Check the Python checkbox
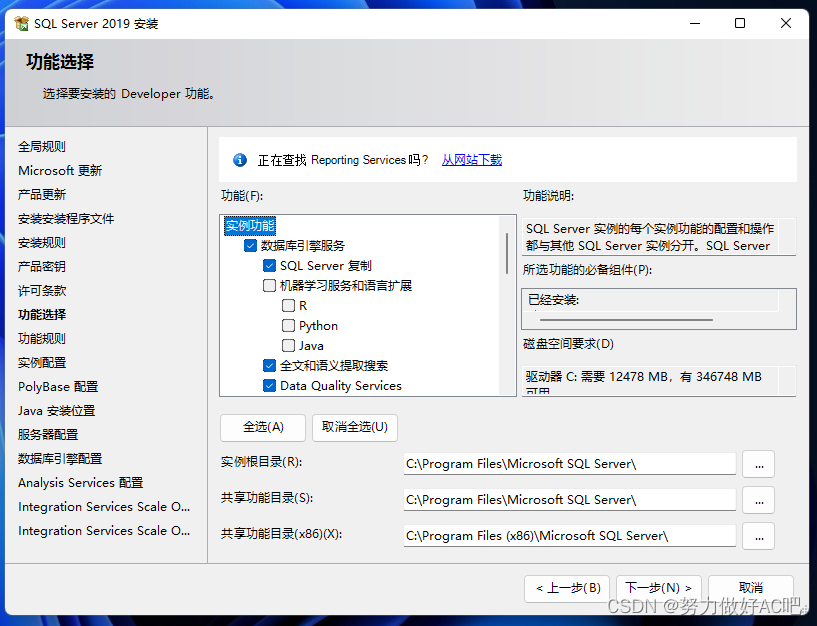The width and height of the screenshot is (817, 626). 288,326
